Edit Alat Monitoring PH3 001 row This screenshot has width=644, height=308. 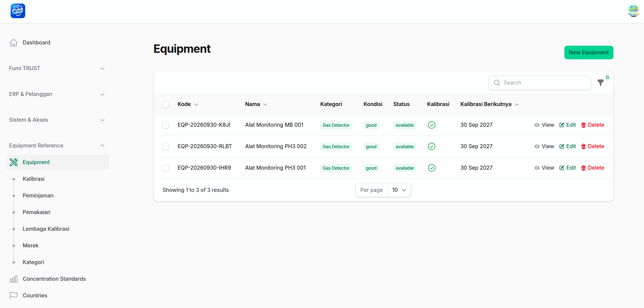coord(567,168)
